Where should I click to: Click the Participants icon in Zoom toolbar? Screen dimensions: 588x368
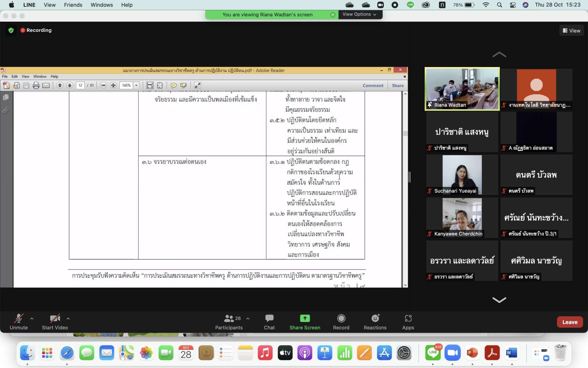tap(229, 319)
